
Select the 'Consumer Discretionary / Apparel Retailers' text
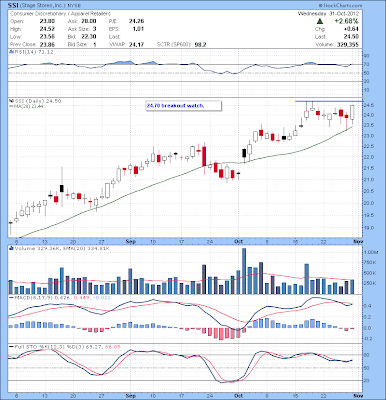click(60, 14)
